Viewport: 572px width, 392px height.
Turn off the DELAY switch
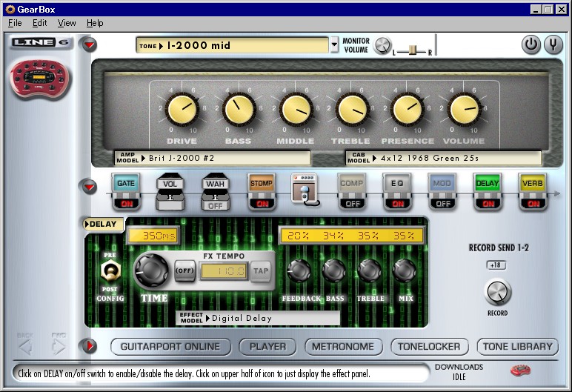coord(488,204)
